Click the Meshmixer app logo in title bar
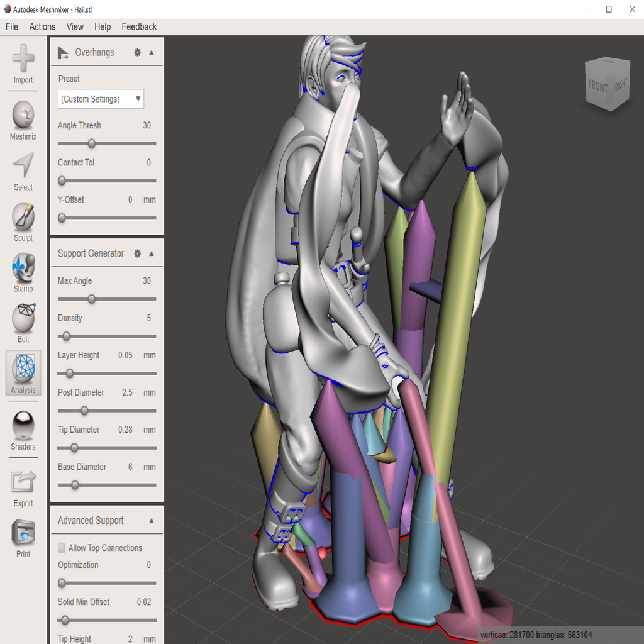644x644 pixels. (x=7, y=9)
